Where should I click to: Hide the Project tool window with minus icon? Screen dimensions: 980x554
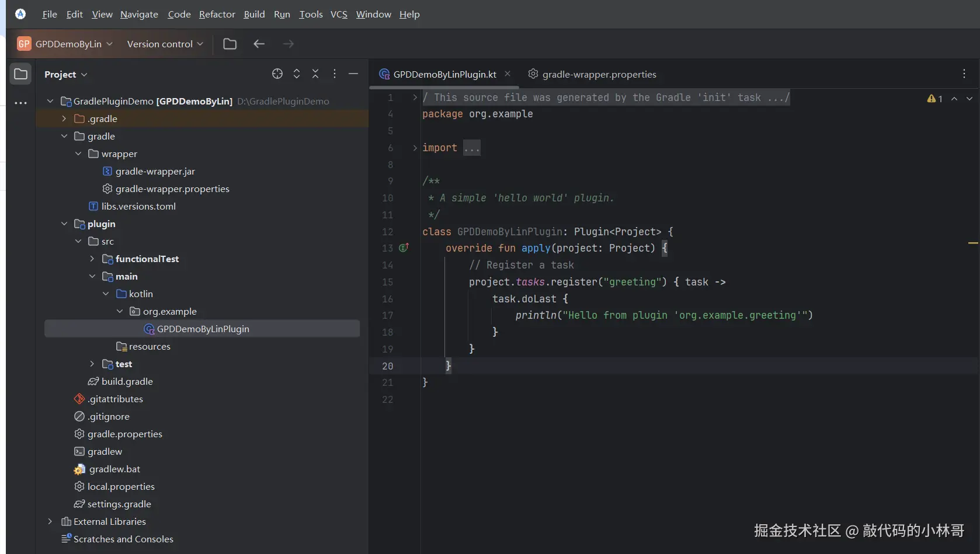pyautogui.click(x=353, y=74)
